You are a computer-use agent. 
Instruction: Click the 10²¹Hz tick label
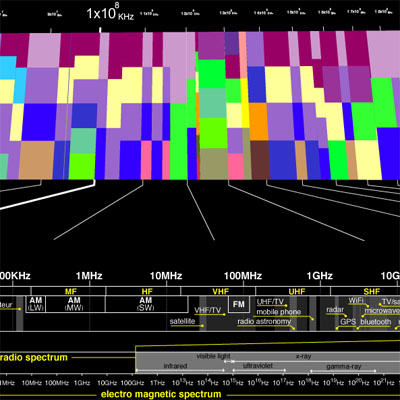383,382
